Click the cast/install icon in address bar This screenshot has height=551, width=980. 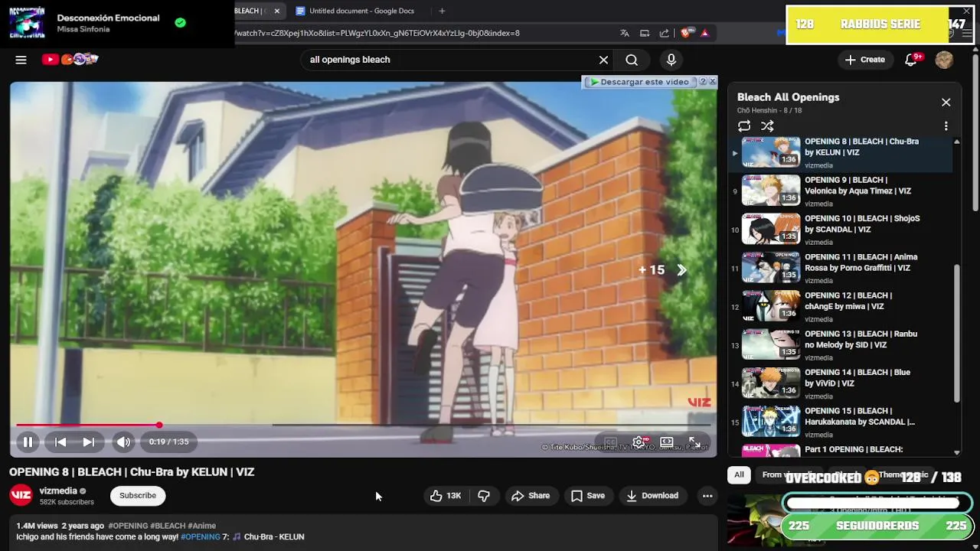(x=645, y=33)
